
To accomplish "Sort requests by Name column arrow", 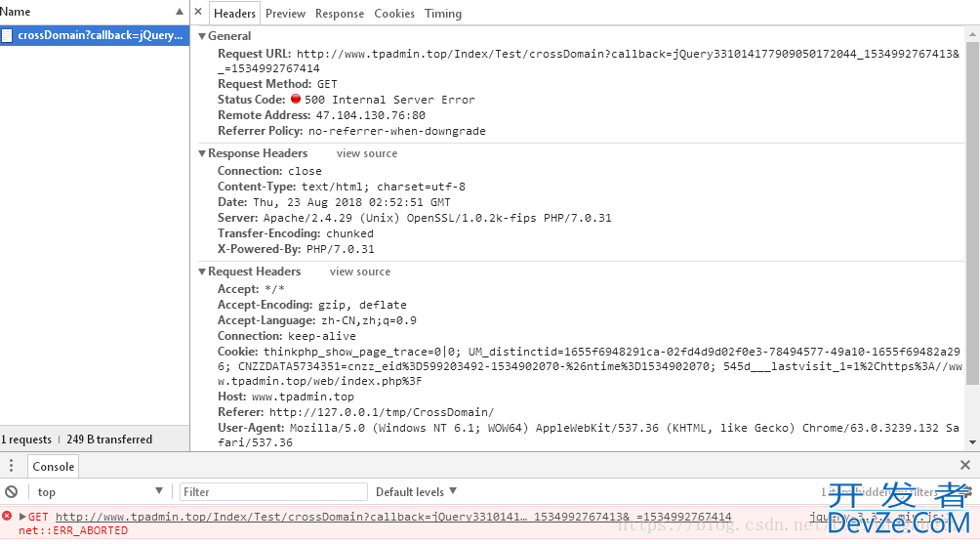I will [x=180, y=12].
